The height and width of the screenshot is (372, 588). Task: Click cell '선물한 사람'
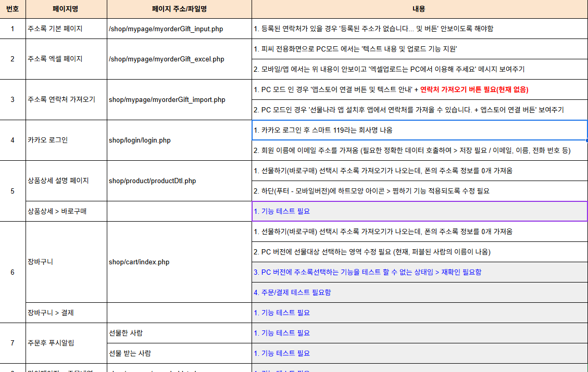click(x=179, y=333)
